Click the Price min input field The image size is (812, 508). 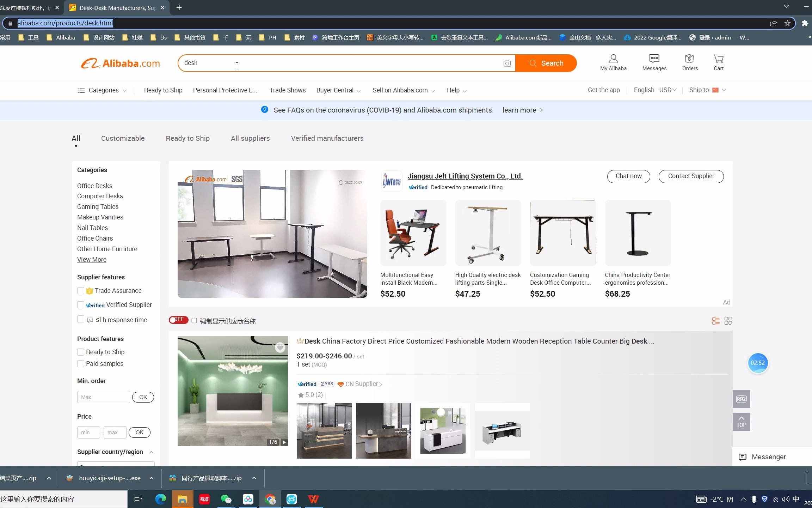tap(88, 433)
